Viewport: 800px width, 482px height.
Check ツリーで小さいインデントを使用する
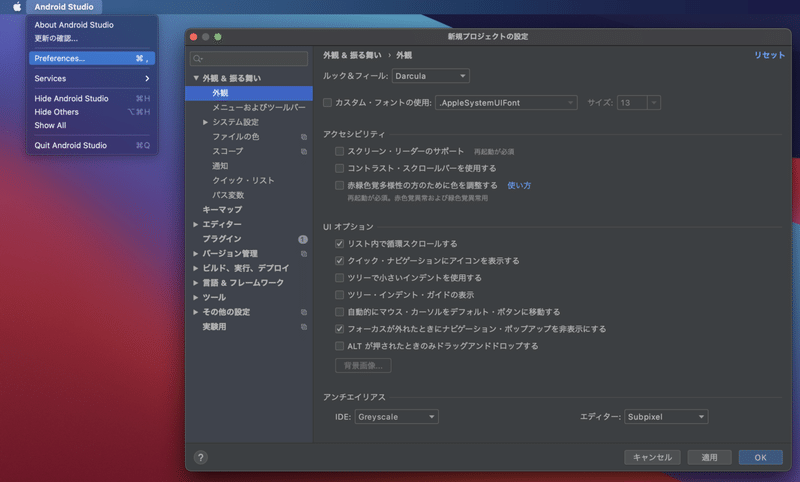pyautogui.click(x=339, y=277)
